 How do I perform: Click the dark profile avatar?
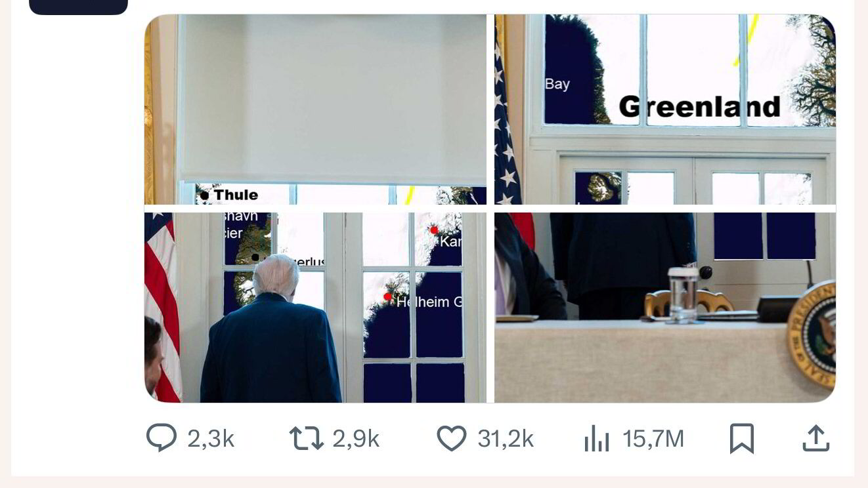tap(78, 7)
